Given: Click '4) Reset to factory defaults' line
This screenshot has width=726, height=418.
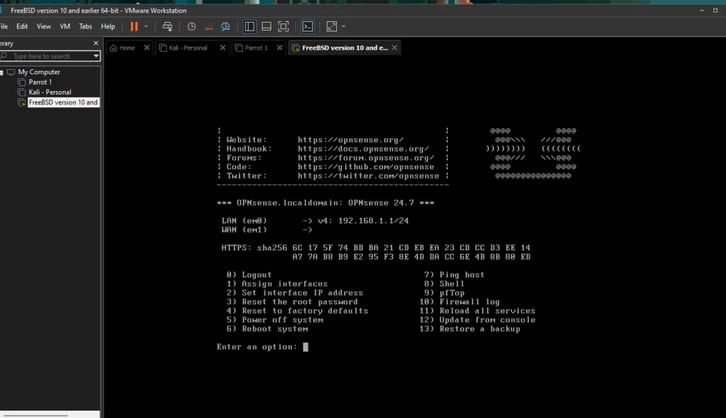Looking at the screenshot, I should coord(297,311).
